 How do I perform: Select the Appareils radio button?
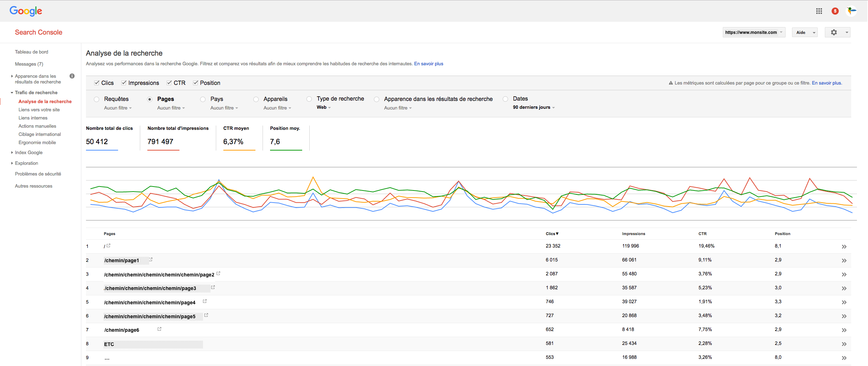point(256,99)
